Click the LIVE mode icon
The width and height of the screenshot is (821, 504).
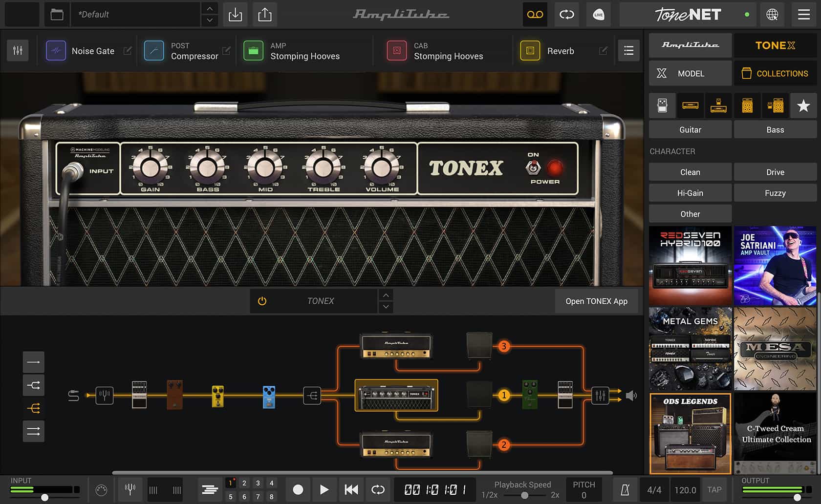(x=598, y=15)
